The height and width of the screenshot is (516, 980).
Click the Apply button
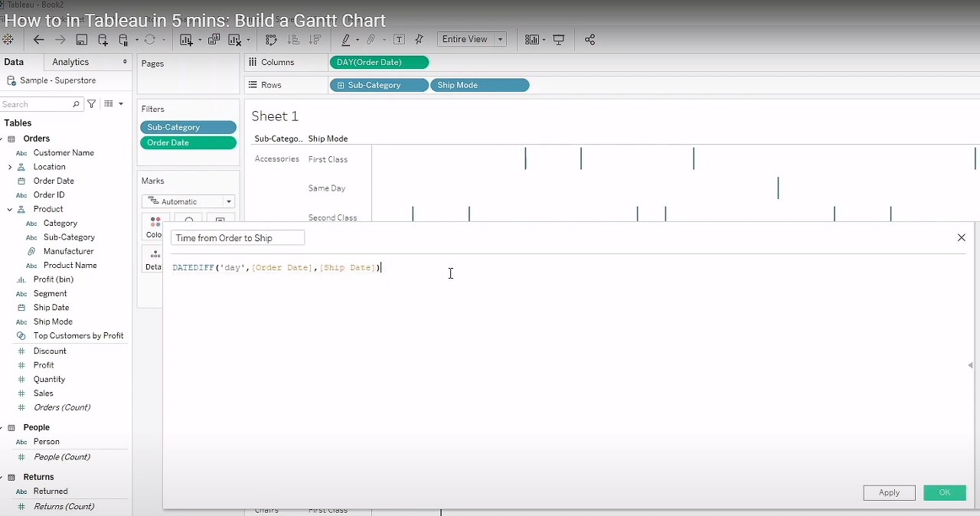click(889, 492)
